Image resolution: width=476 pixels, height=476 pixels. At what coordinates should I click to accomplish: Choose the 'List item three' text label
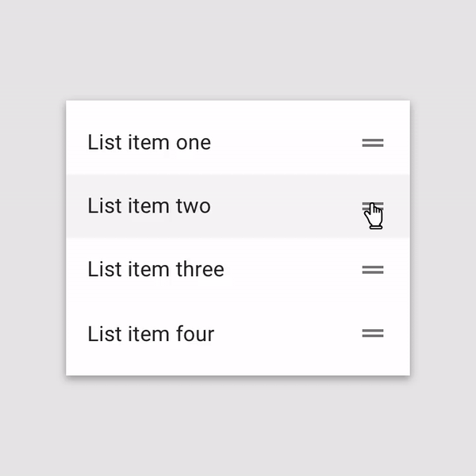point(155,269)
